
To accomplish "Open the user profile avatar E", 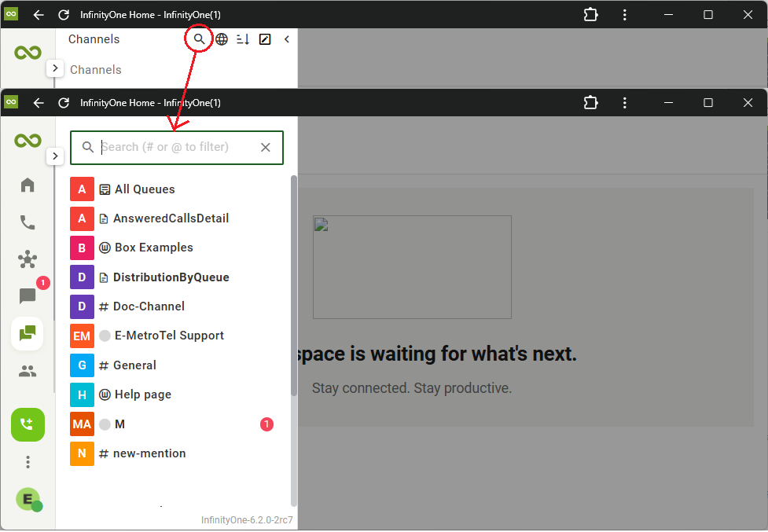I will pyautogui.click(x=28, y=499).
